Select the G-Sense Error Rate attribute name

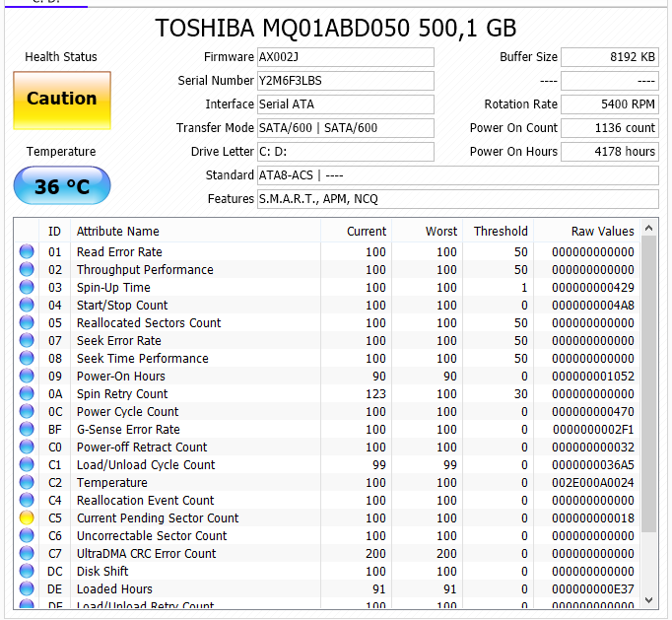(x=128, y=429)
